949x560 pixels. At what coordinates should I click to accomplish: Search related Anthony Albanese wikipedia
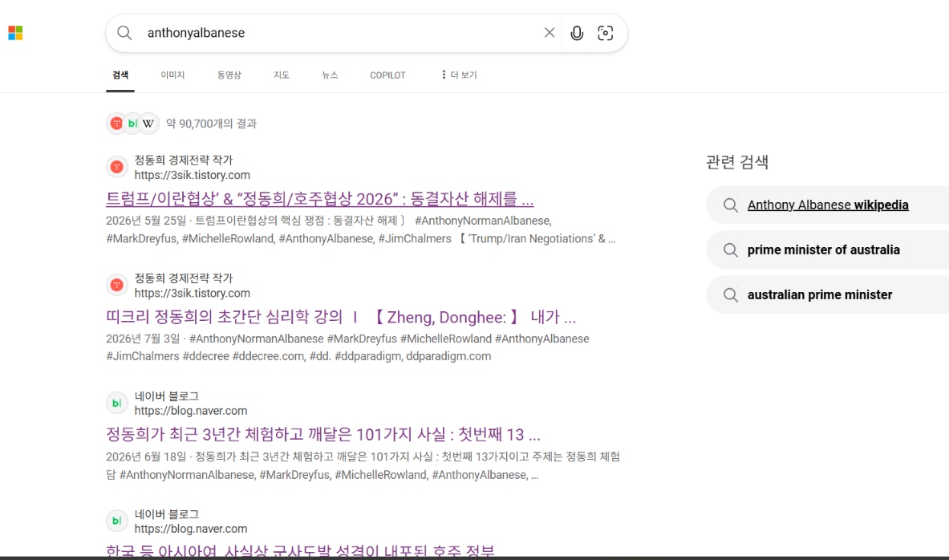(828, 205)
